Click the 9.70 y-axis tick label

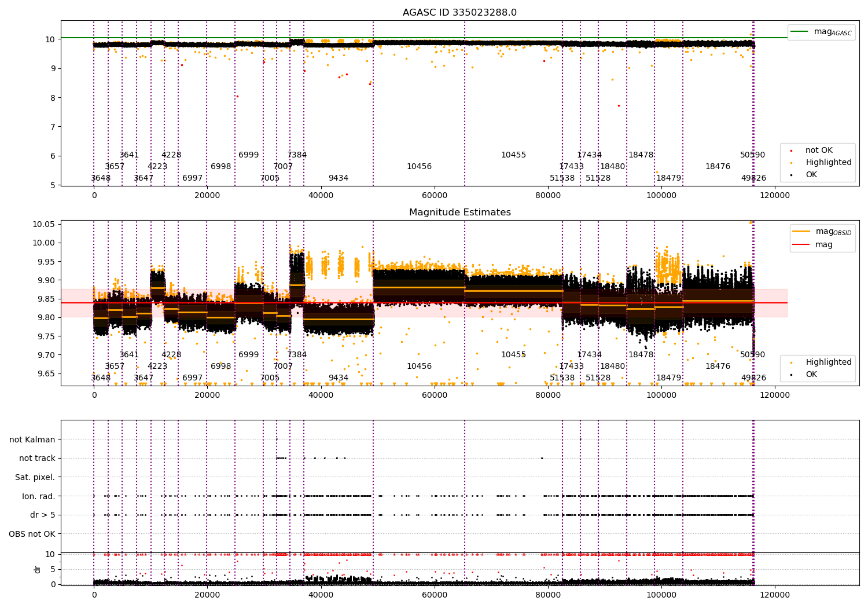click(x=46, y=355)
